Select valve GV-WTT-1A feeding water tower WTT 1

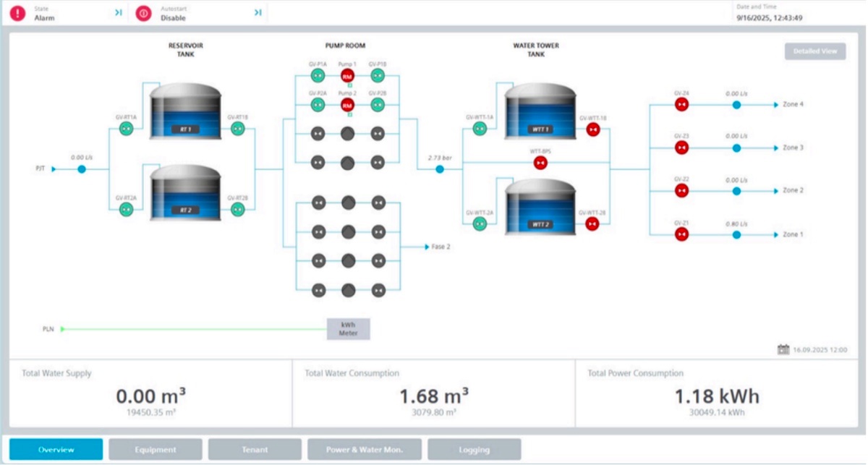480,129
